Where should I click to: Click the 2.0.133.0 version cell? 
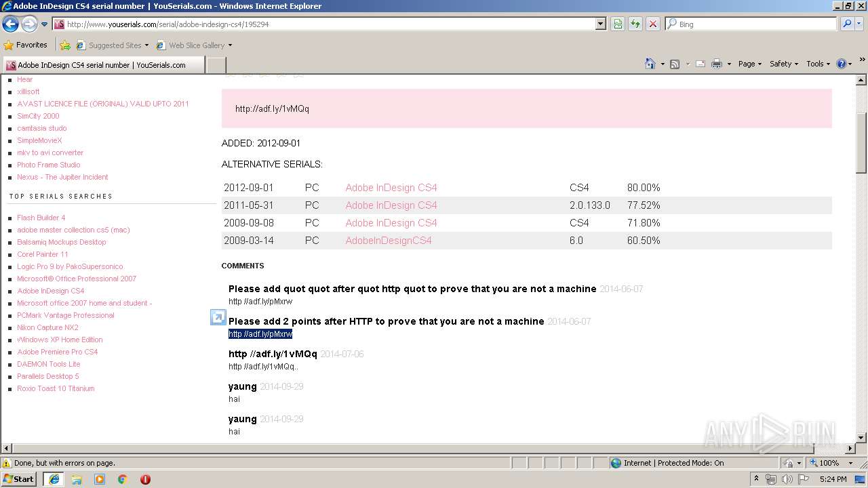pos(590,205)
